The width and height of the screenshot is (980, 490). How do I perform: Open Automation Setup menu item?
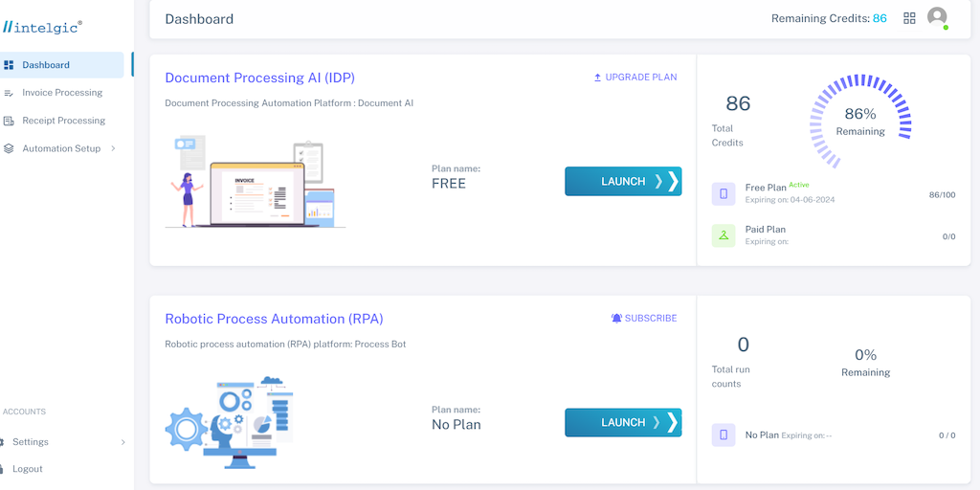tap(62, 148)
